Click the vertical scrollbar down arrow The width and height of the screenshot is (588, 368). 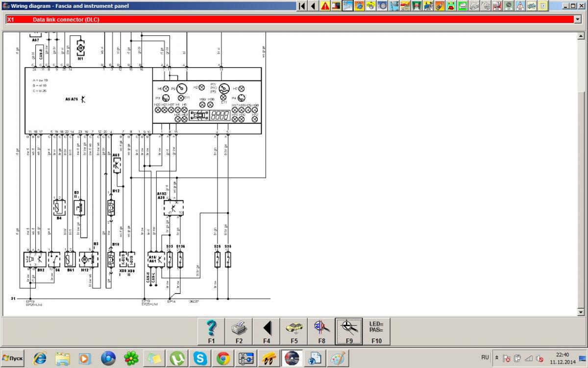pyautogui.click(x=581, y=312)
